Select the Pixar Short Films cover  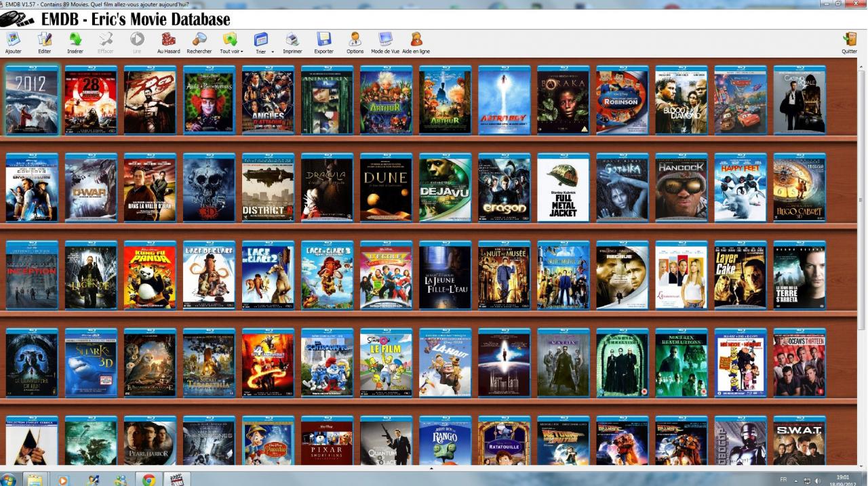click(x=327, y=441)
